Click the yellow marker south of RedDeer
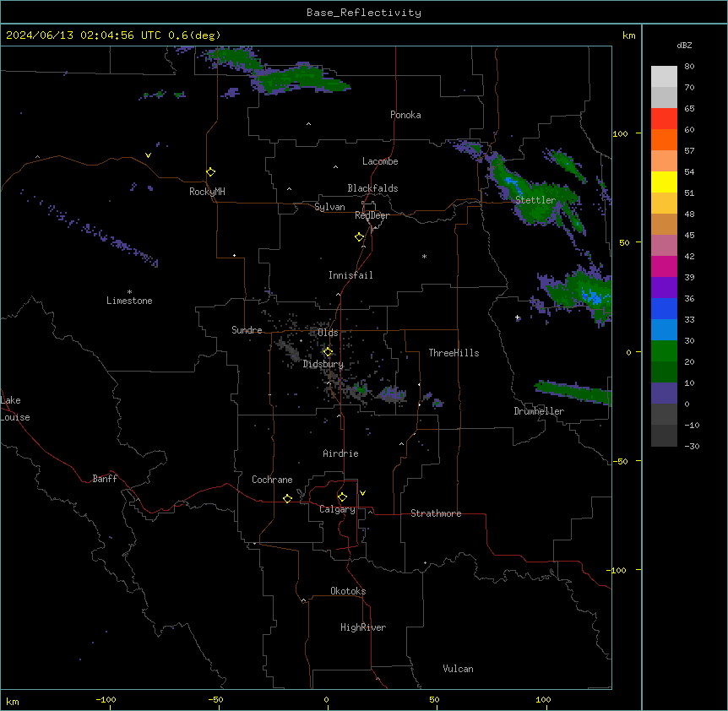The width and height of the screenshot is (728, 711). (x=359, y=237)
